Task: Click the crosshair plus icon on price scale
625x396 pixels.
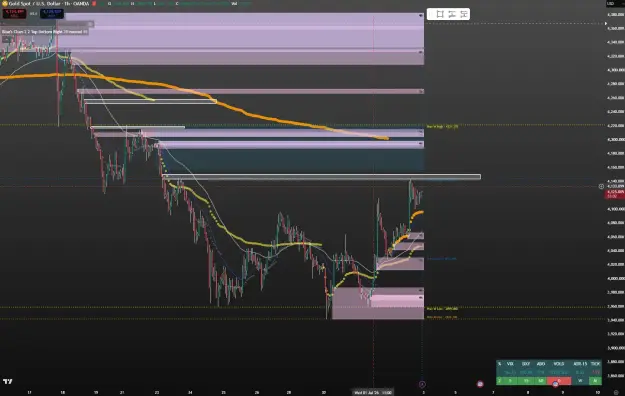Action: pos(601,186)
